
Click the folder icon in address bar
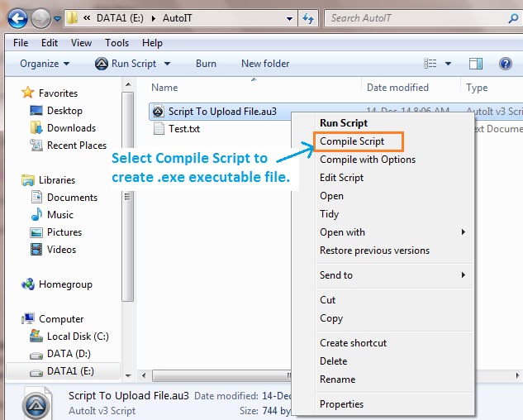pos(72,17)
